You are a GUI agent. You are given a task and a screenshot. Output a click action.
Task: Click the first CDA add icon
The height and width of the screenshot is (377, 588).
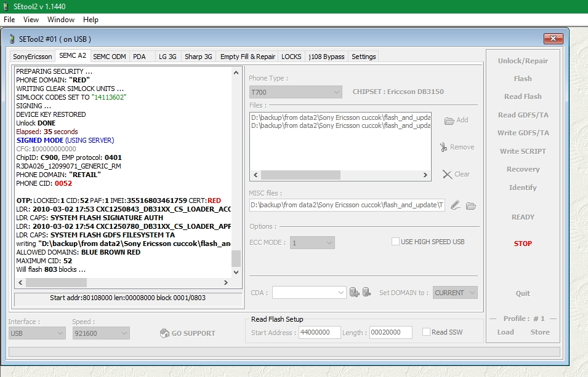(x=354, y=293)
